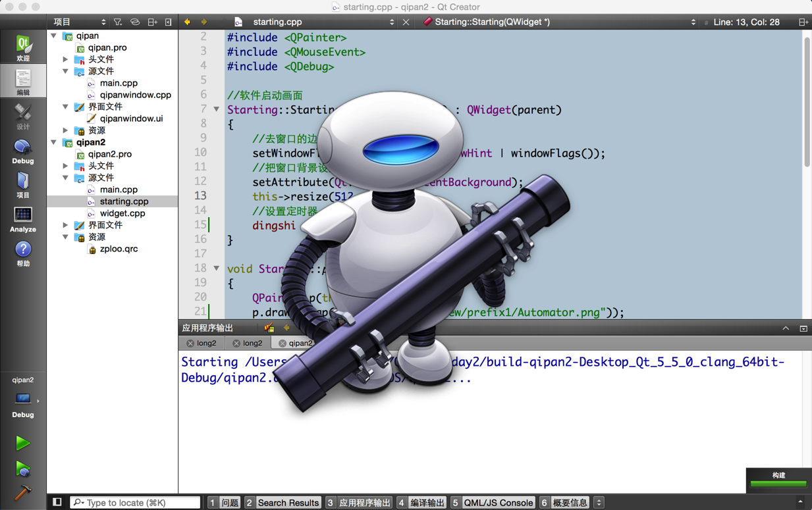This screenshot has height=510, width=812.
Task: Toggle the sidebar visibility button
Action: click(x=57, y=502)
